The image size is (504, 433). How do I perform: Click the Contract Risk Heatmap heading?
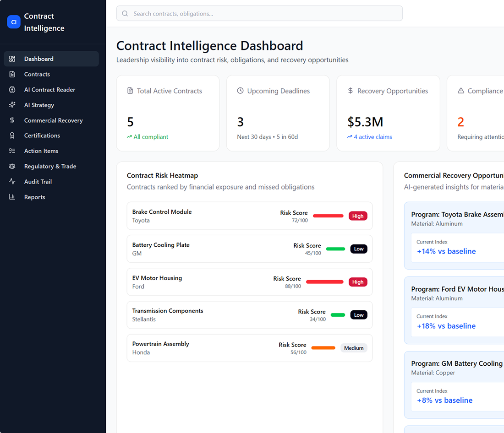pos(162,175)
